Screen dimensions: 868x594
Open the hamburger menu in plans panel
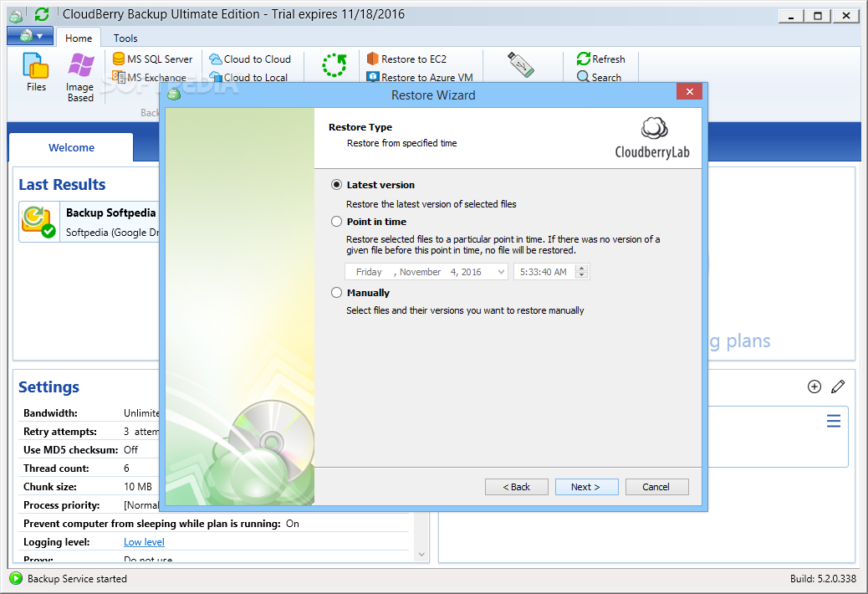[834, 421]
